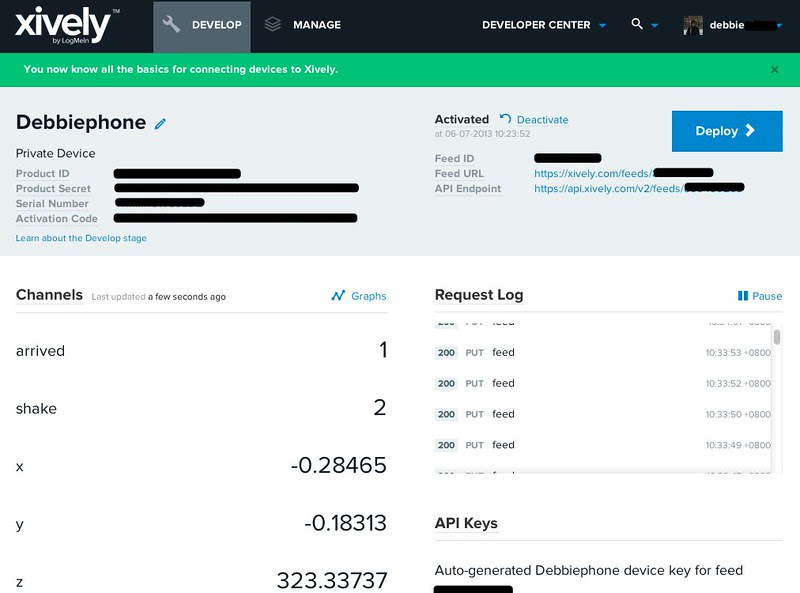Open Learn about the Develop stage link

click(81, 238)
